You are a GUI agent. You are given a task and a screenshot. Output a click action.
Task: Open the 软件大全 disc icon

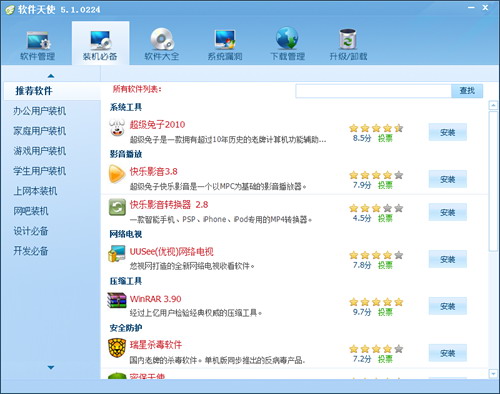[x=162, y=39]
